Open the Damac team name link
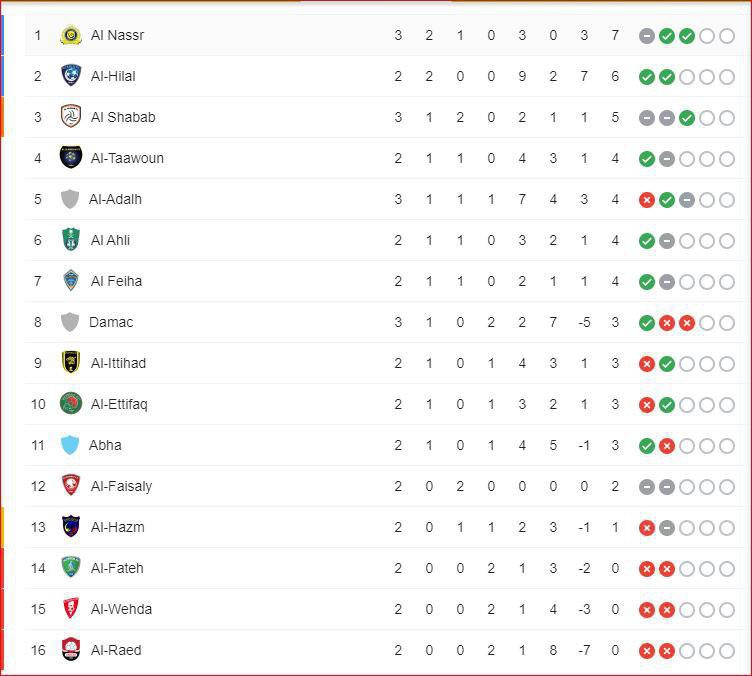The height and width of the screenshot is (676, 752). coord(111,322)
